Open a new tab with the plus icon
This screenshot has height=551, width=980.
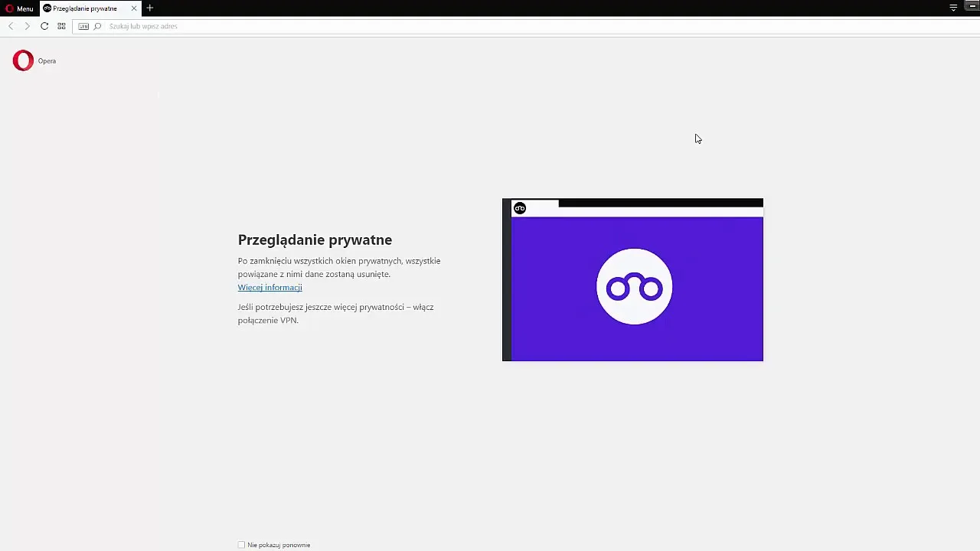(x=149, y=8)
